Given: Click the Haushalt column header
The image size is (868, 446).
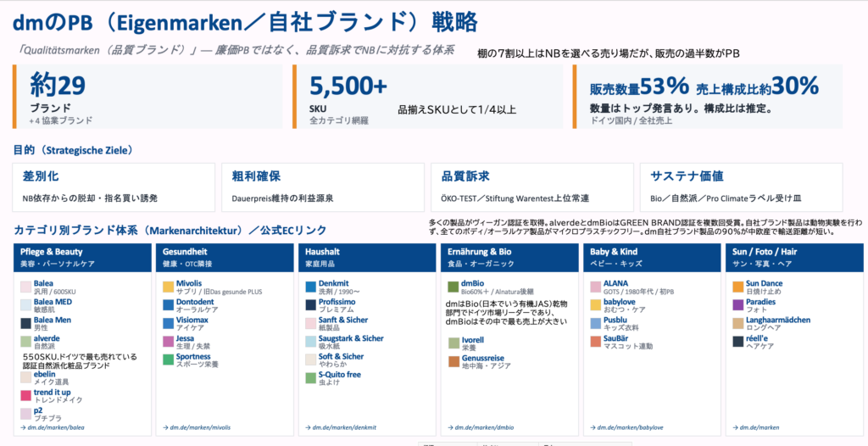Looking at the screenshot, I should 367,258.
